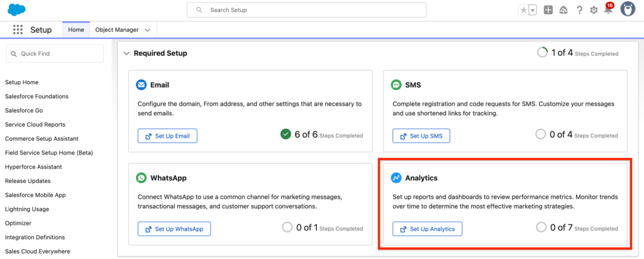644x259 pixels.
Task: Open the global actions plus icon
Action: click(x=548, y=10)
